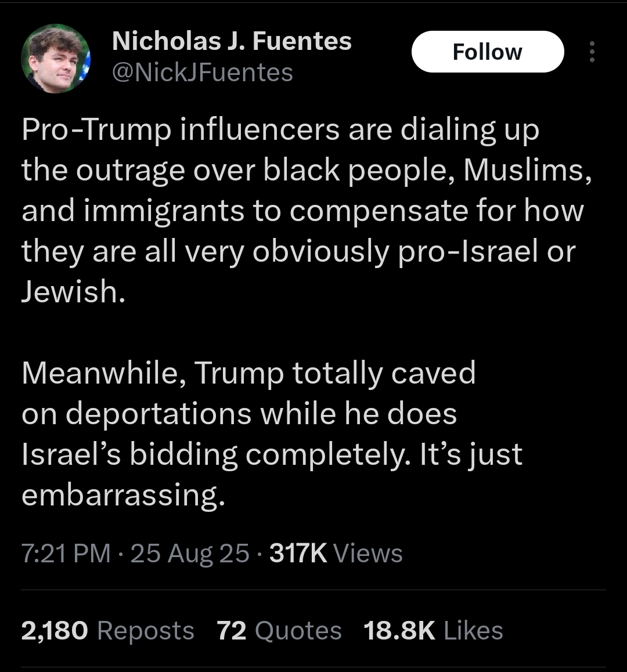The image size is (627, 672).
Task: Click the word "Likes" label
Action: pos(473,631)
